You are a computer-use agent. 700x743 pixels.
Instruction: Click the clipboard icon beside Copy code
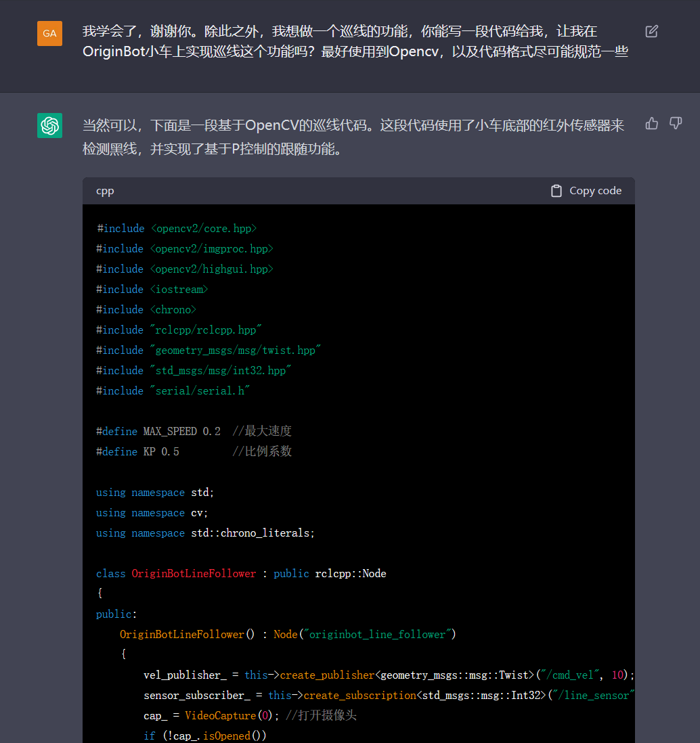[556, 191]
